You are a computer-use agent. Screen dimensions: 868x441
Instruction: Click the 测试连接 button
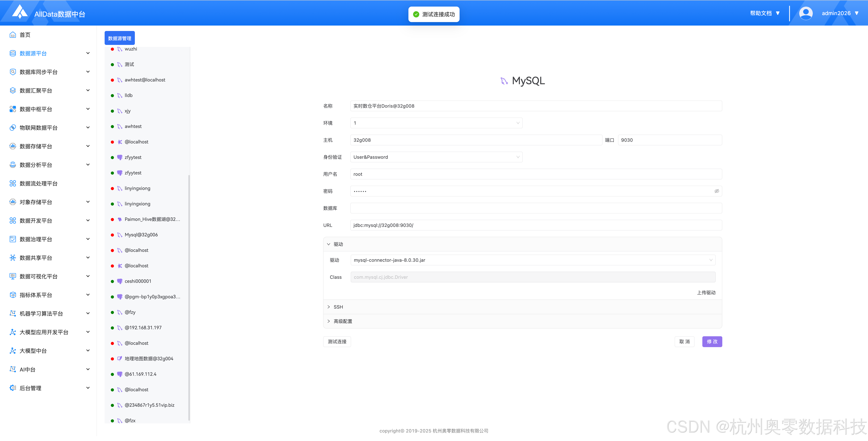pyautogui.click(x=337, y=342)
